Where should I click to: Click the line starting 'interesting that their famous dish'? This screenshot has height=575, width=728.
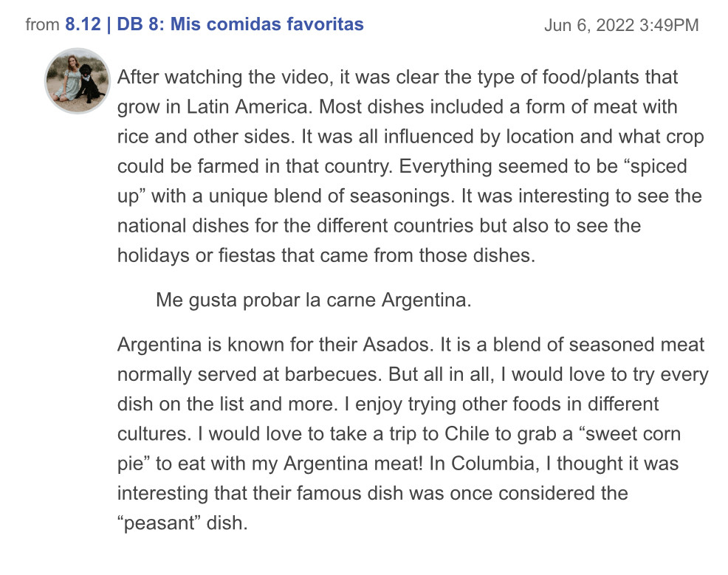pyautogui.click(x=372, y=493)
